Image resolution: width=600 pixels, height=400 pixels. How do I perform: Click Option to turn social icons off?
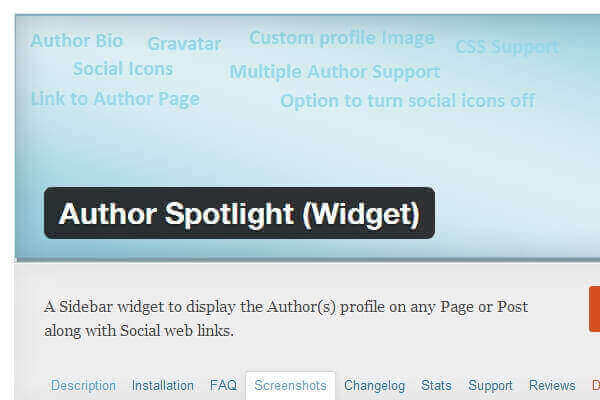[408, 101]
